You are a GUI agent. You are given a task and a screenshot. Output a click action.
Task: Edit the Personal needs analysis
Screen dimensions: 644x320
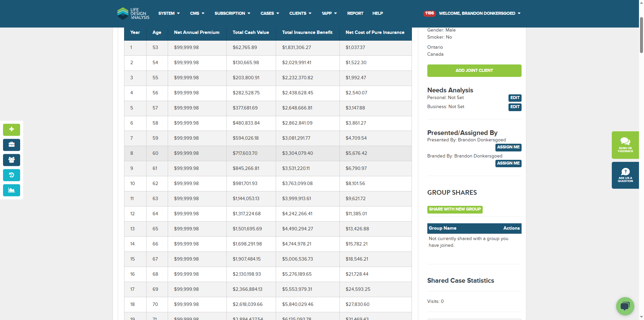[515, 98]
